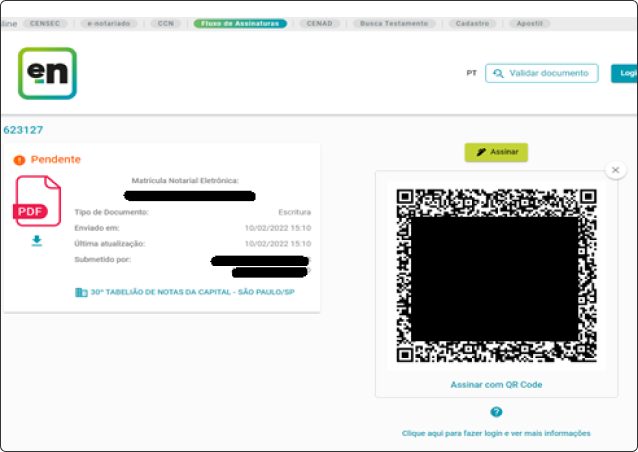Select the CCN tab
This screenshot has width=638, height=452.
pos(166,23)
